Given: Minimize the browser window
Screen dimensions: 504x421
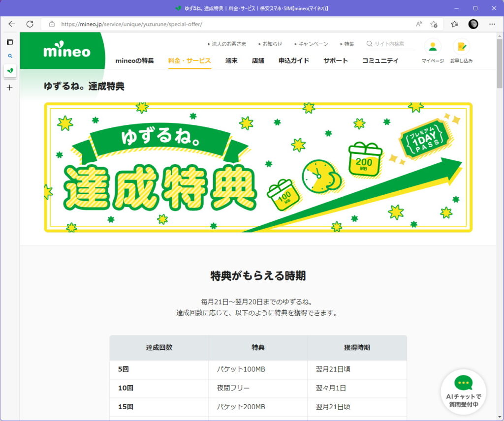Looking at the screenshot, I should pyautogui.click(x=456, y=8).
